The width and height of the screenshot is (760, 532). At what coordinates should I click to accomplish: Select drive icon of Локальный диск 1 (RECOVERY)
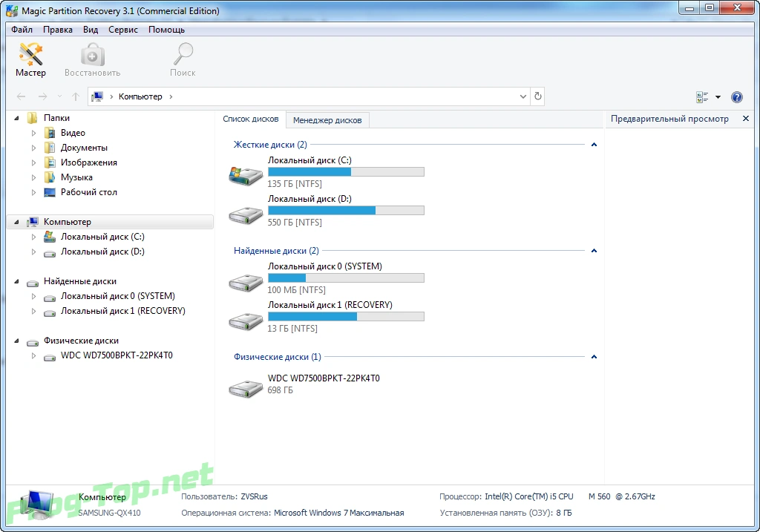click(246, 321)
